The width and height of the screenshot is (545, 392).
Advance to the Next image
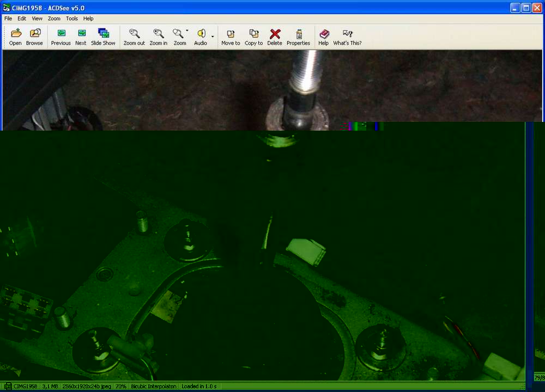coord(81,37)
